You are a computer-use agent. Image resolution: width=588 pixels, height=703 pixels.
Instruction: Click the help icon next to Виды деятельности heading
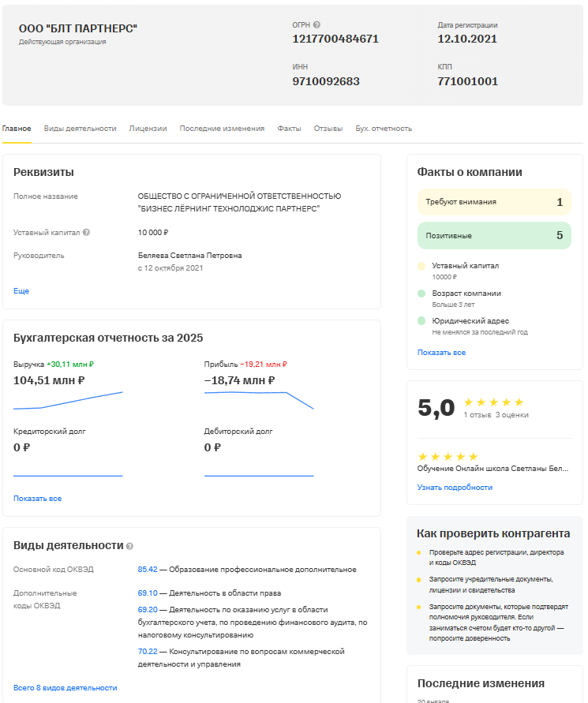tap(129, 546)
